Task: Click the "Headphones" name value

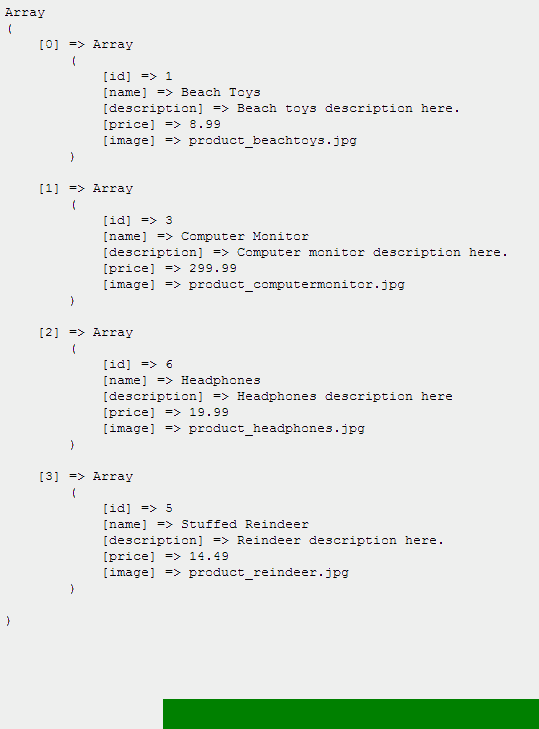Action: tap(220, 380)
